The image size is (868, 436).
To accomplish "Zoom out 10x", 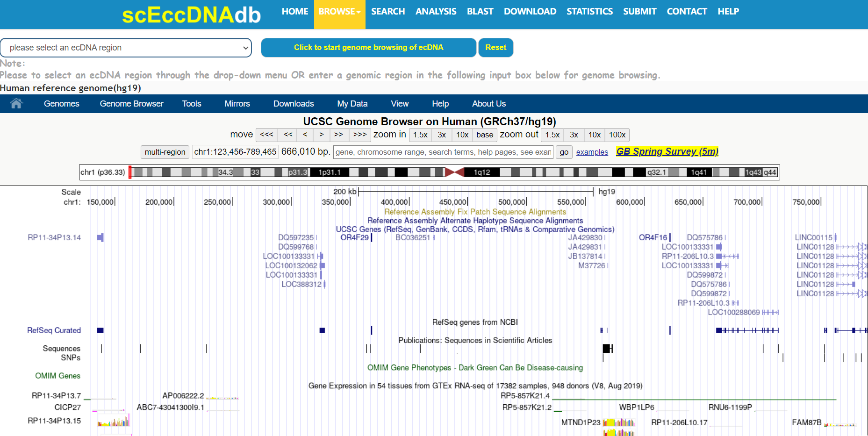I will click(x=595, y=135).
